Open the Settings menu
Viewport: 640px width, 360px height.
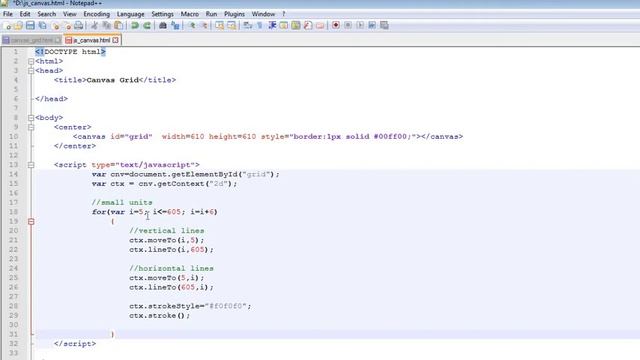162,14
